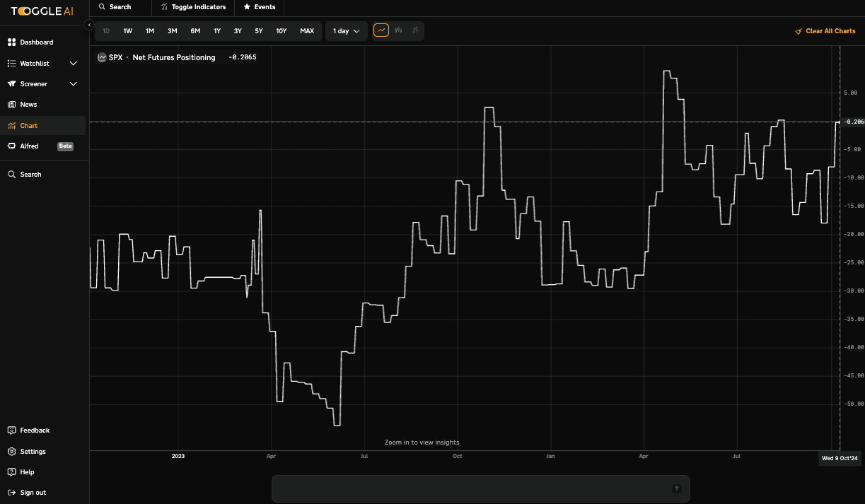The height and width of the screenshot is (504, 865).
Task: Select the 1Y time range
Action: tap(217, 31)
